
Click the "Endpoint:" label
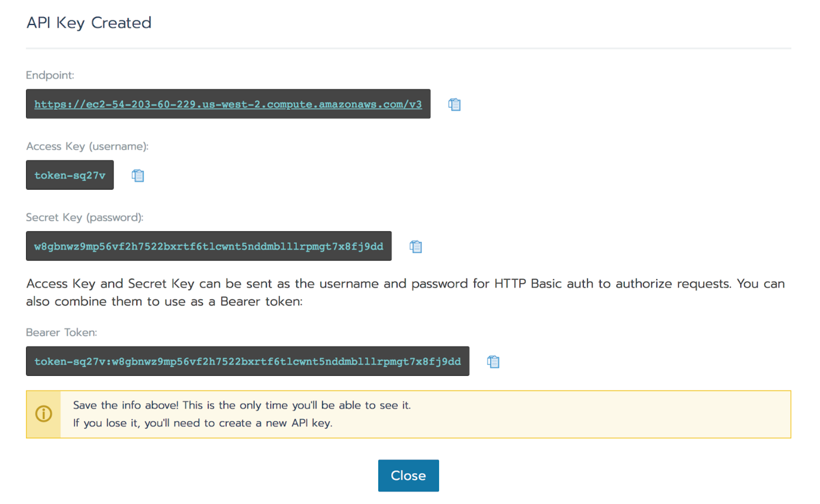(50, 75)
